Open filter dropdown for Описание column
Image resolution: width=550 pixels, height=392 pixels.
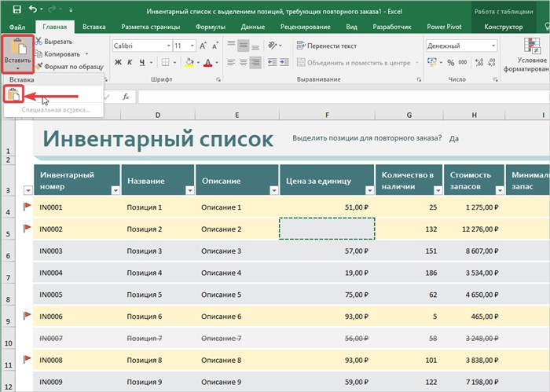[x=274, y=190]
